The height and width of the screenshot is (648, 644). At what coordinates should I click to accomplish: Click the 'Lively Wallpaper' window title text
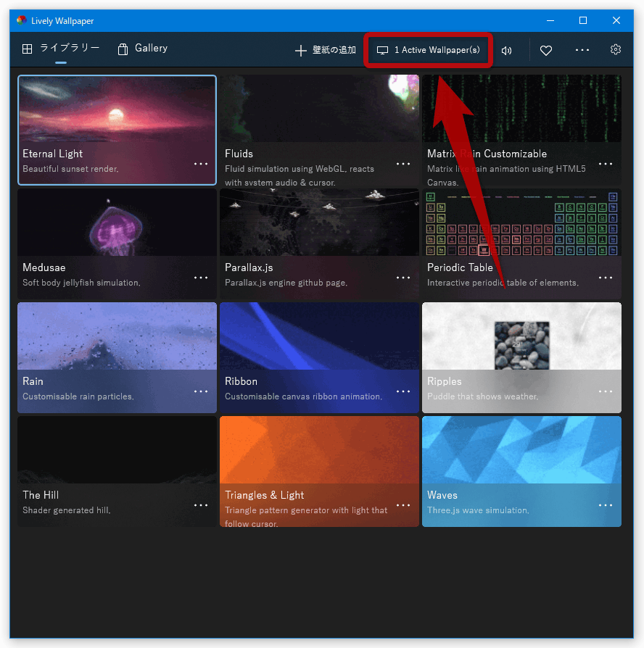tap(62, 21)
